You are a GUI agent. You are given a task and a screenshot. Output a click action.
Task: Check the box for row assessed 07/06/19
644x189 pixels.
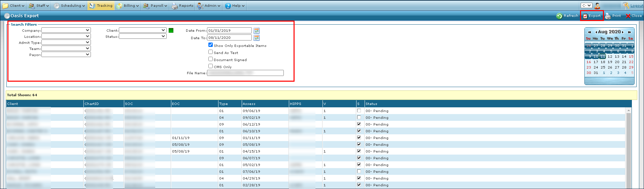(x=359, y=171)
